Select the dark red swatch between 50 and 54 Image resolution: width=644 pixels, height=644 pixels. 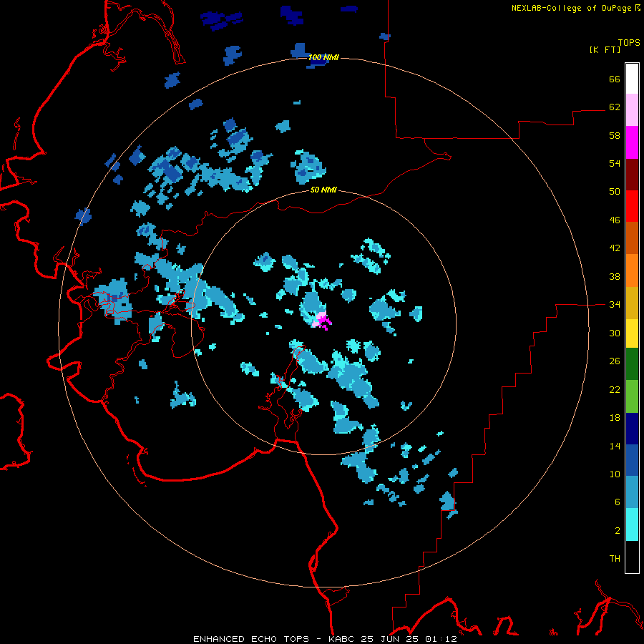pos(632,175)
